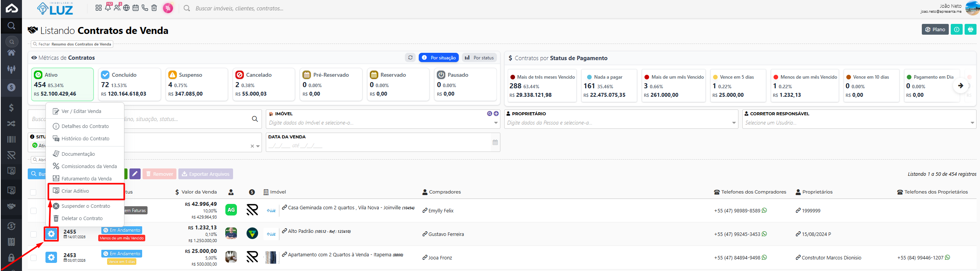Click the notifications bell icon

coord(108,7)
